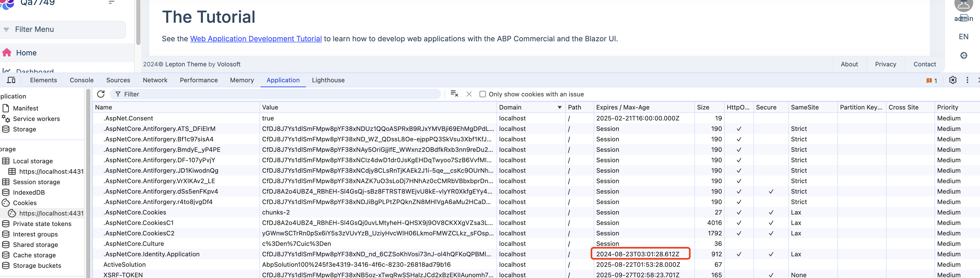
Task: Click the Home icon in sidebar
Action: [x=7, y=53]
